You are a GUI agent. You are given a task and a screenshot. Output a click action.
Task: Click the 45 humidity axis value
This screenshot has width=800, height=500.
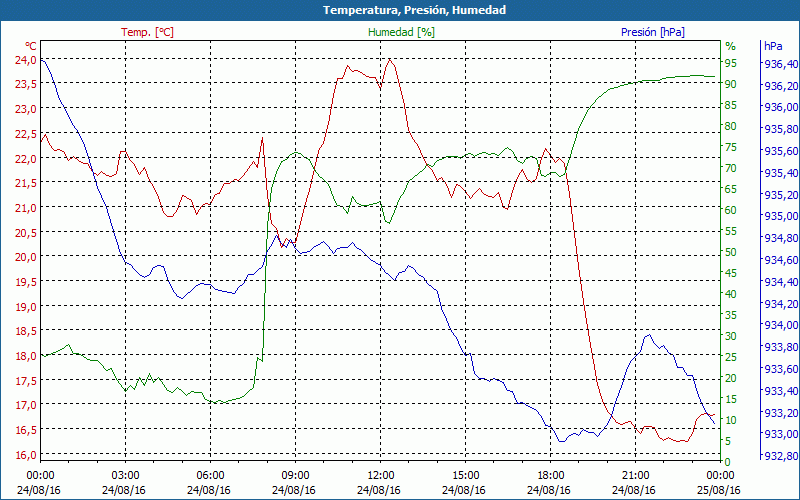pyautogui.click(x=731, y=273)
